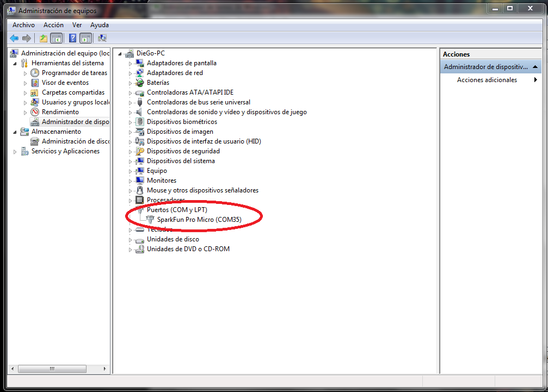
Task: Toggle the show/hide action pane toolbar button
Action: click(x=85, y=38)
